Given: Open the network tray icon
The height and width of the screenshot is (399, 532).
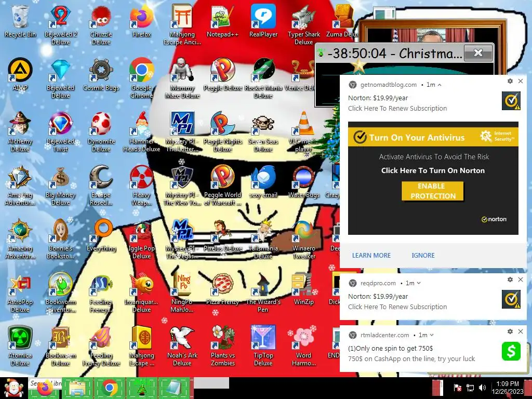Looking at the screenshot, I should 470,388.
